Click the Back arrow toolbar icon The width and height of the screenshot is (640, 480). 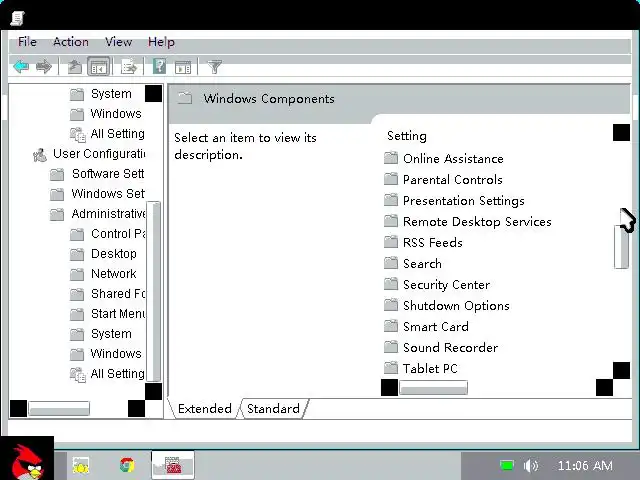21,66
